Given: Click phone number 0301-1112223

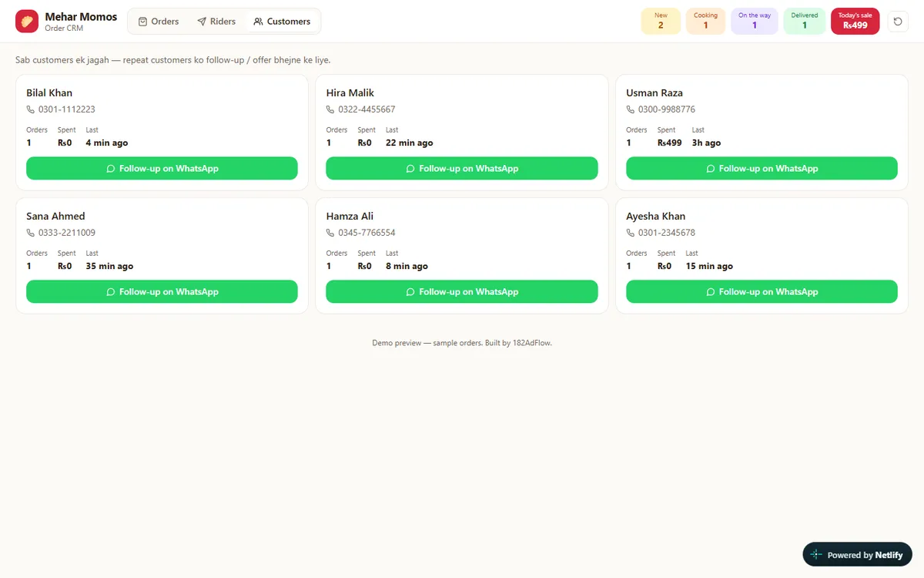Looking at the screenshot, I should click(x=67, y=109).
